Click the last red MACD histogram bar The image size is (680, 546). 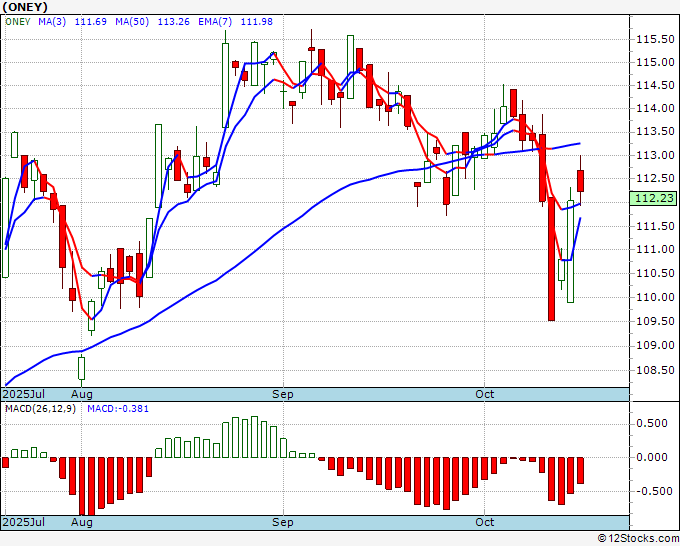pyautogui.click(x=580, y=471)
